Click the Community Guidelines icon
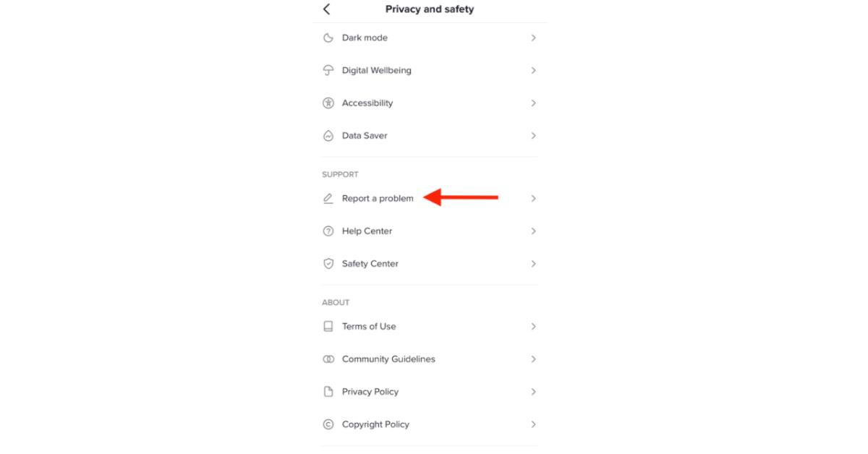The height and width of the screenshot is (454, 868). 328,359
